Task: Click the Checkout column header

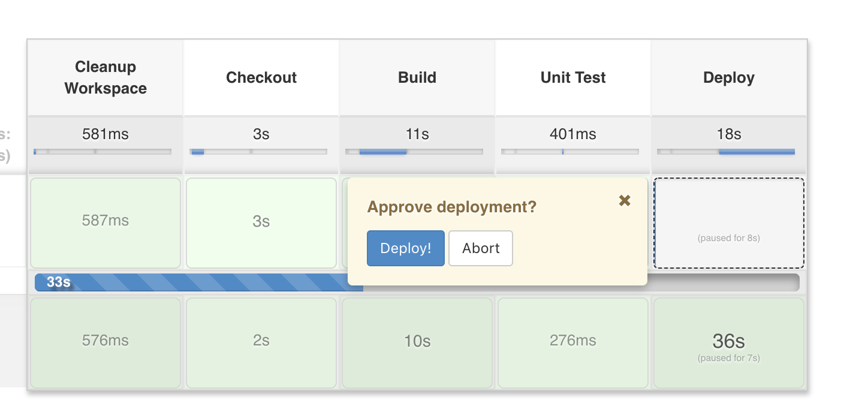Action: pyautogui.click(x=261, y=77)
